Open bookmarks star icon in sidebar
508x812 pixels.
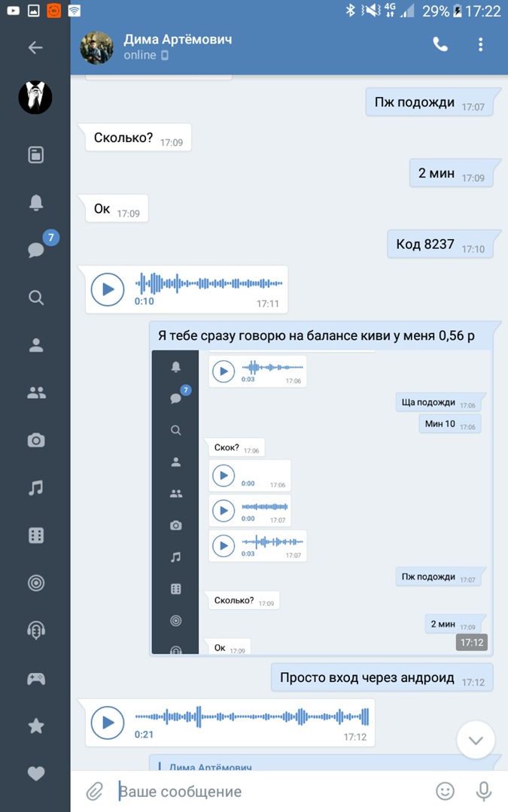pos(35,726)
